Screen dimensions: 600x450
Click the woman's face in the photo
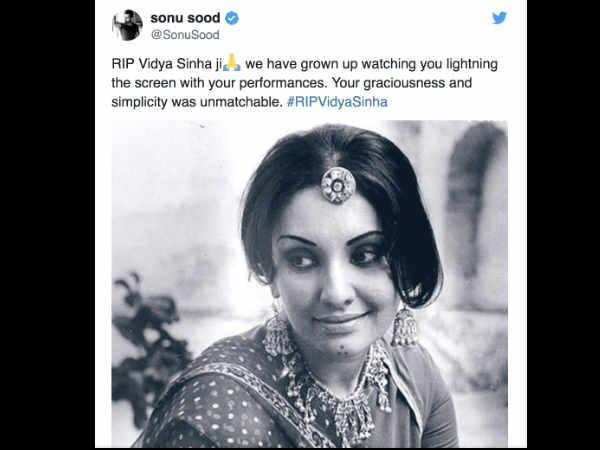329,277
